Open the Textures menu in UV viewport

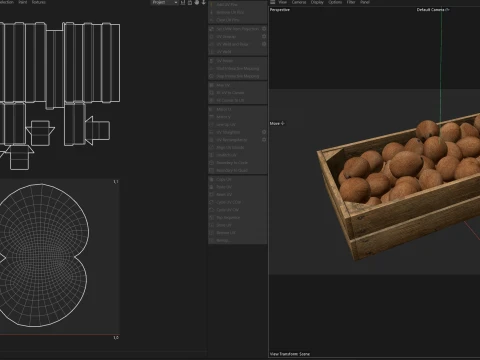[x=39, y=2]
